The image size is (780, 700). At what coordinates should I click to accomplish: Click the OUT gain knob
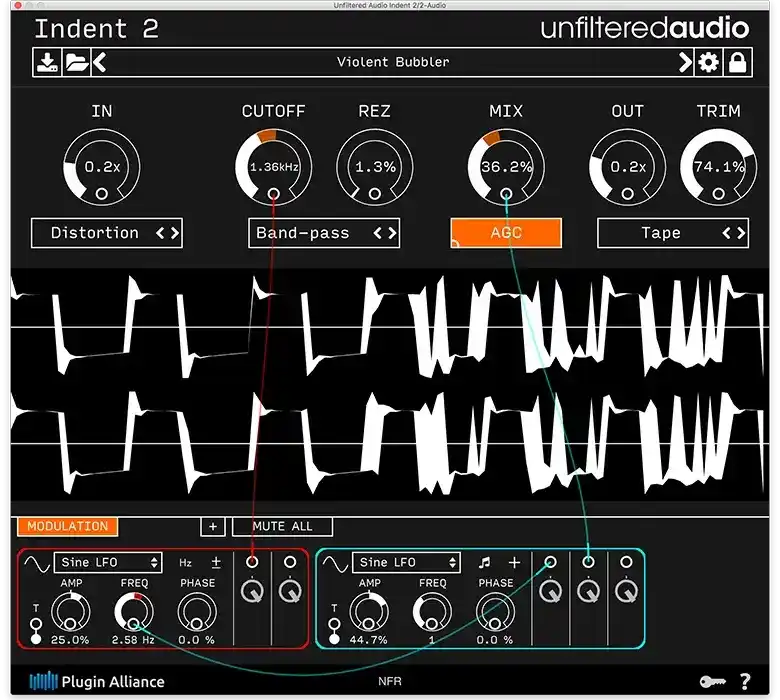click(x=628, y=167)
